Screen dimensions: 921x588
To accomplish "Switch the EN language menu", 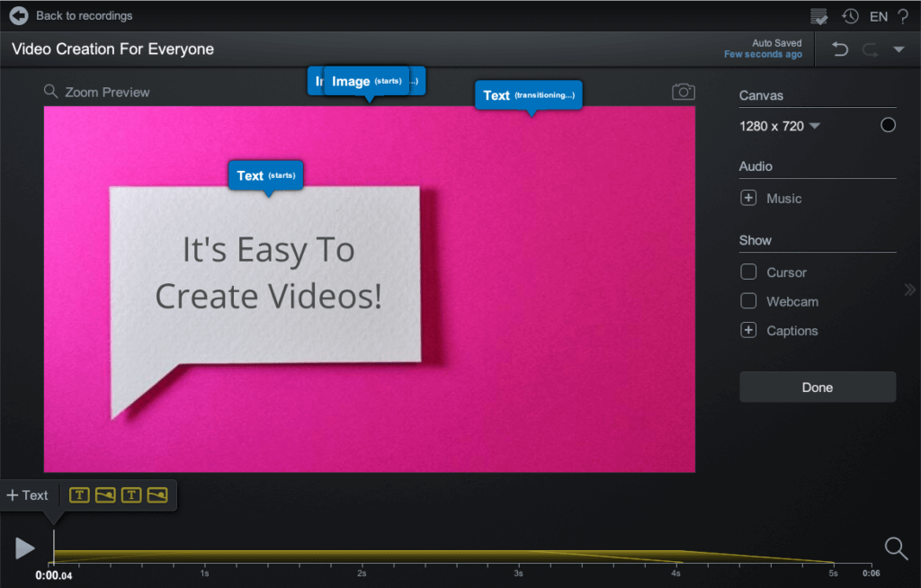I will click(x=878, y=16).
